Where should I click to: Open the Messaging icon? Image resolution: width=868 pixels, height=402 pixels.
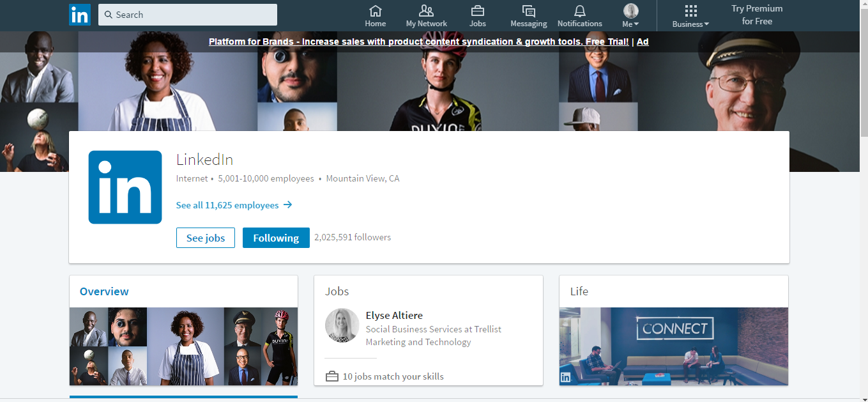[x=528, y=11]
